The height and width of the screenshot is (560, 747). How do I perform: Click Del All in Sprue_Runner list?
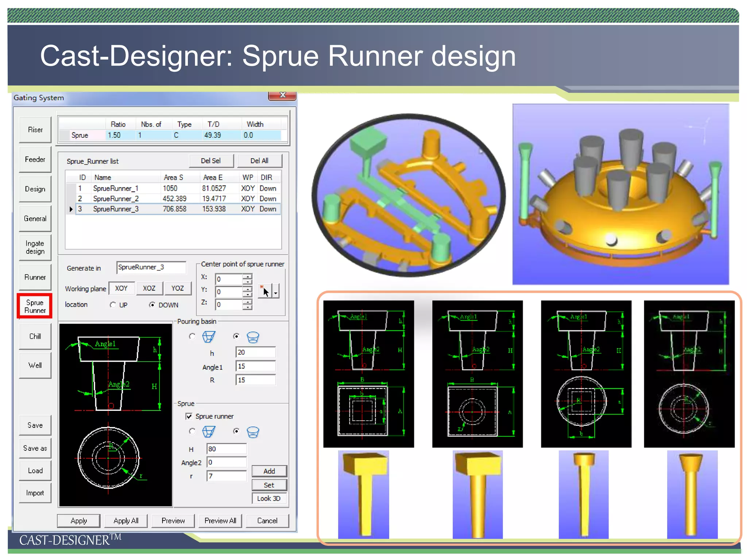259,161
